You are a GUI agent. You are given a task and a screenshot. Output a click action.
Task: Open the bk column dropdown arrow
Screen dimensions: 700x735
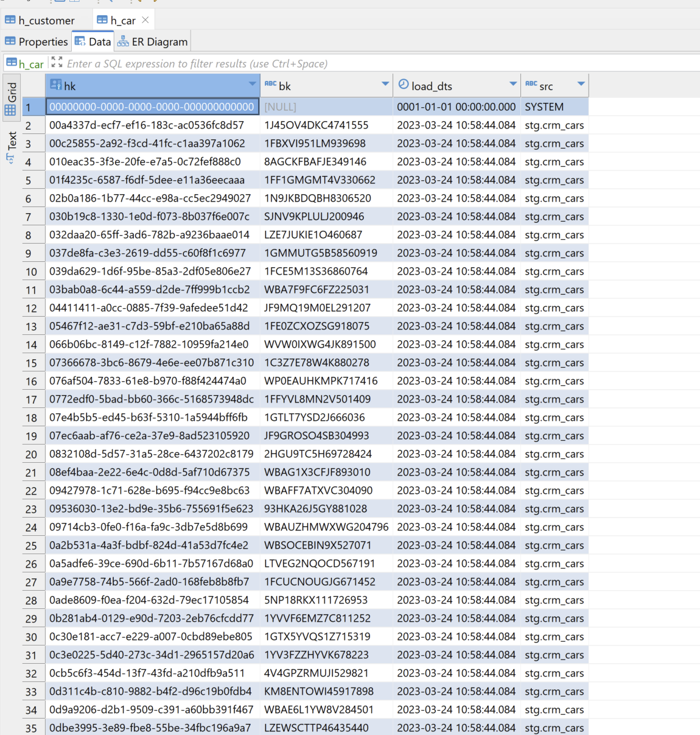coord(385,84)
